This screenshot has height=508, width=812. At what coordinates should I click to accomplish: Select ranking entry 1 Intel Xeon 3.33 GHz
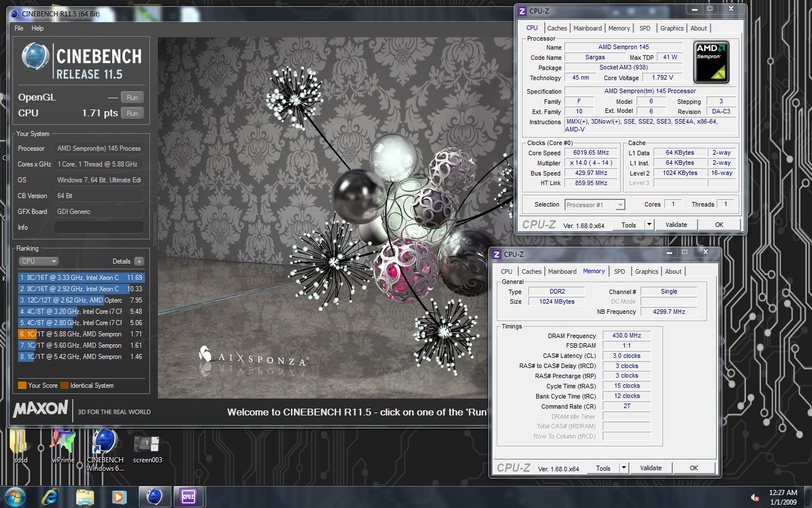coord(81,278)
